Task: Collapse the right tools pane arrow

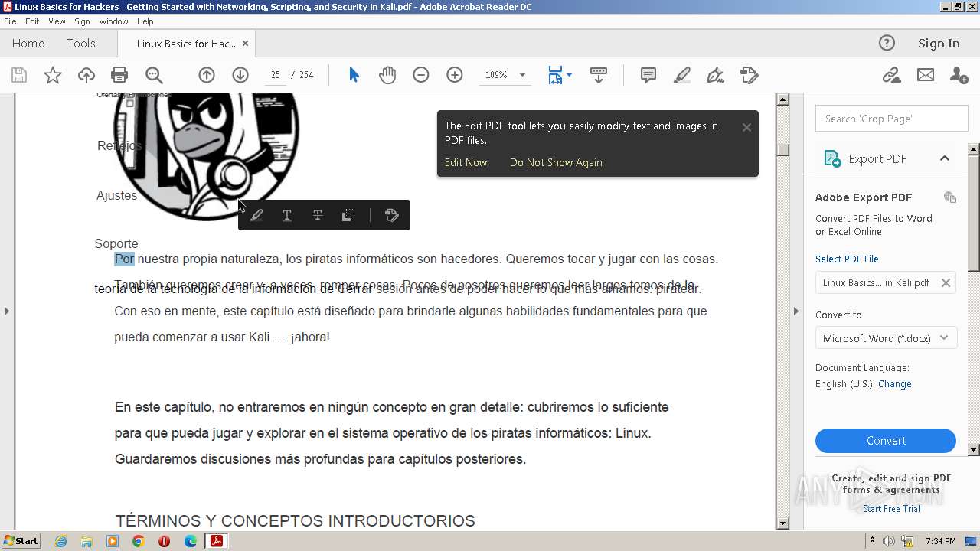Action: click(796, 311)
